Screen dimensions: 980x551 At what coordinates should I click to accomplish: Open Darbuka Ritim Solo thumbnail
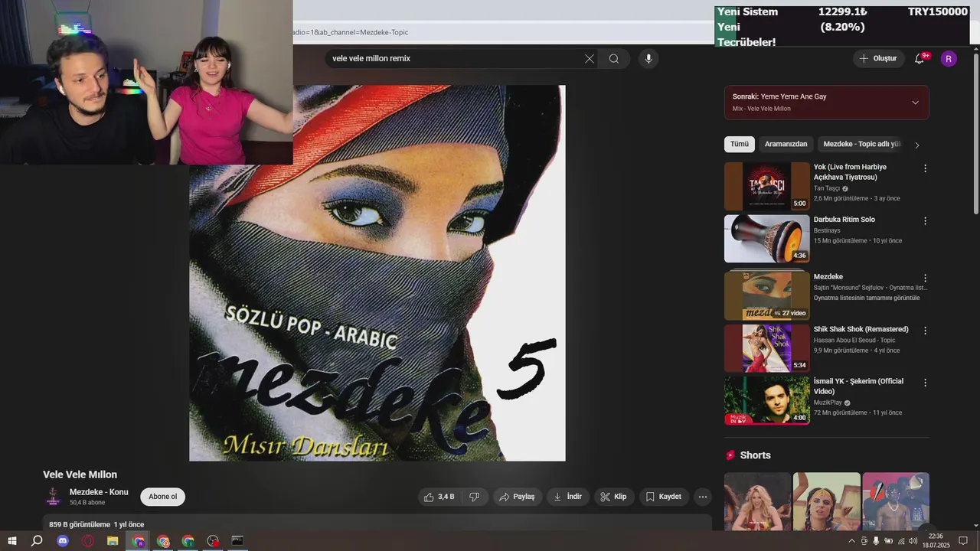coord(766,239)
